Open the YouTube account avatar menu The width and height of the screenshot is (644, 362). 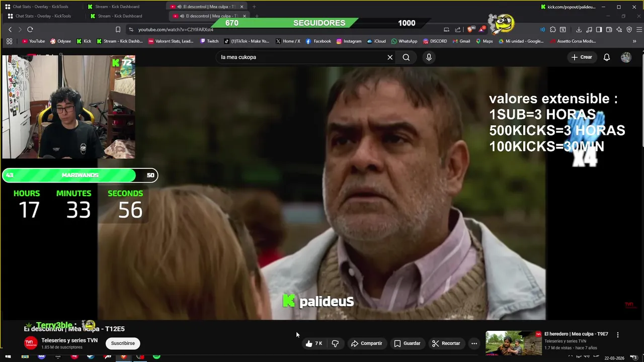[626, 57]
